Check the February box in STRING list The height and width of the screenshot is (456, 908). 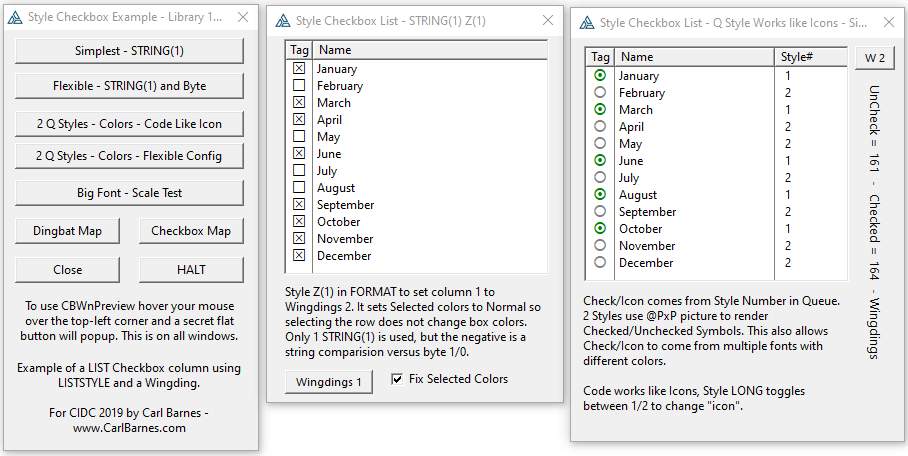299,86
